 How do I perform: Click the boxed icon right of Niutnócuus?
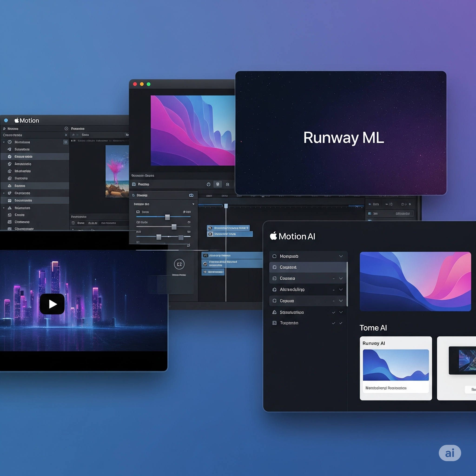pos(66,142)
